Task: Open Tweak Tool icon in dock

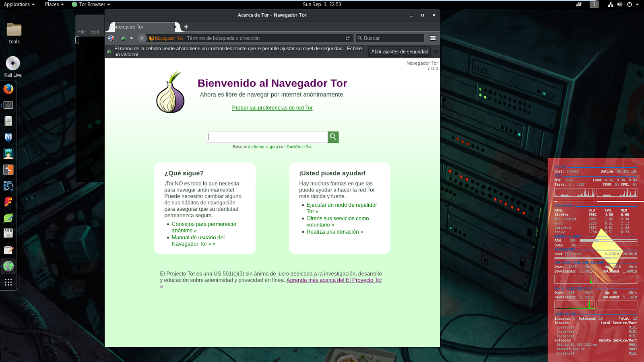Action: [x=8, y=234]
